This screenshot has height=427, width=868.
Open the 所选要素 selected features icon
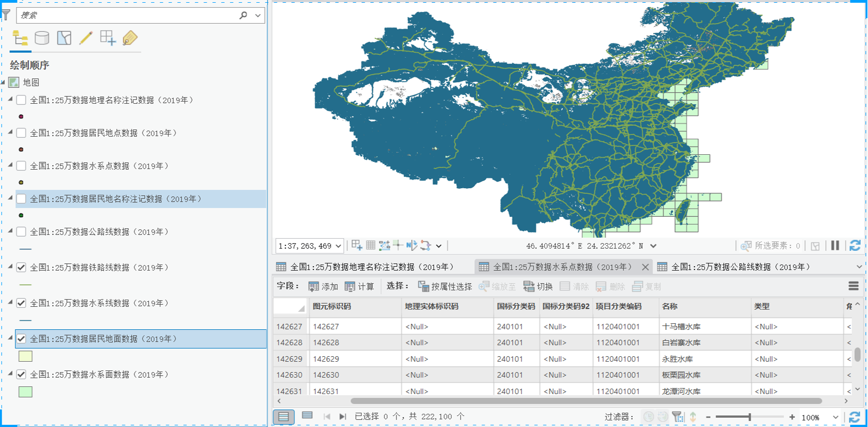point(746,245)
